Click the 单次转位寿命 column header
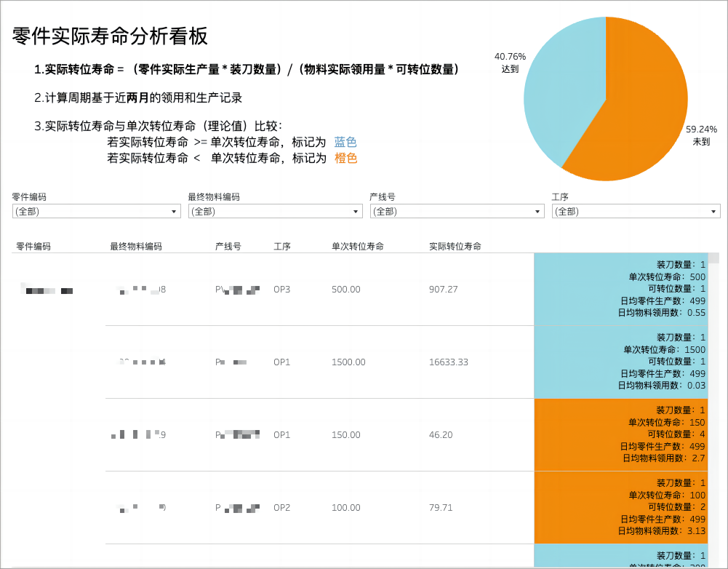Image resolution: width=728 pixels, height=569 pixels. pos(358,247)
